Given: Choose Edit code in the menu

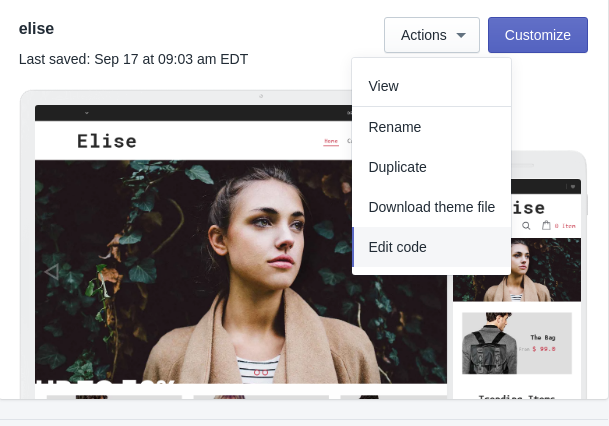Looking at the screenshot, I should [398, 247].
